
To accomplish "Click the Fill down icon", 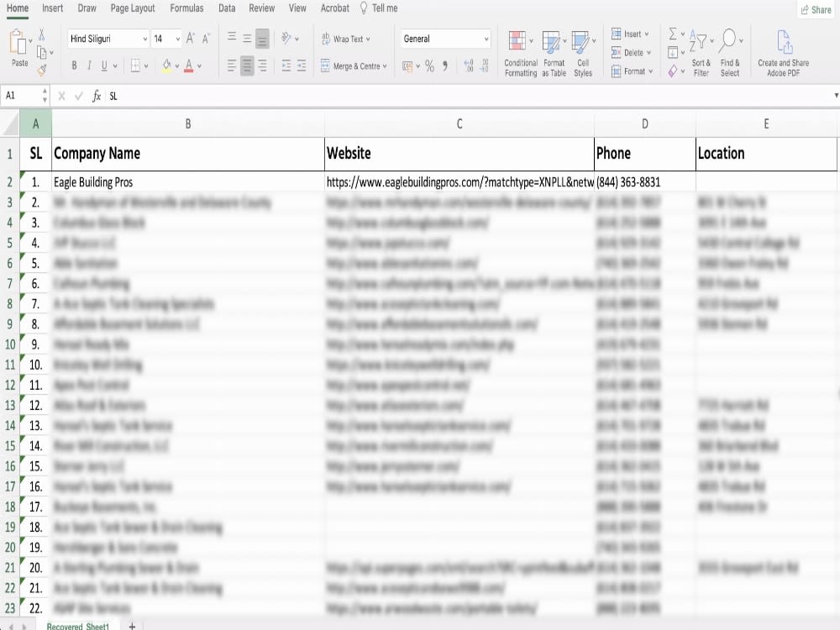I will [x=673, y=52].
